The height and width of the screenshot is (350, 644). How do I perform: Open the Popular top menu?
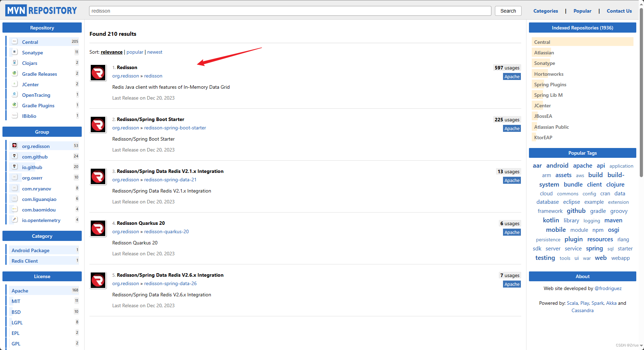pyautogui.click(x=582, y=11)
